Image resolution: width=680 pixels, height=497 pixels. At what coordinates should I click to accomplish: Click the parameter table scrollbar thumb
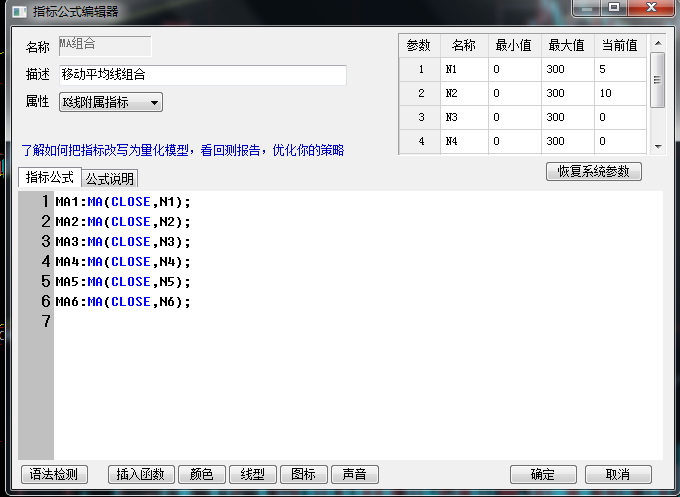tap(657, 80)
